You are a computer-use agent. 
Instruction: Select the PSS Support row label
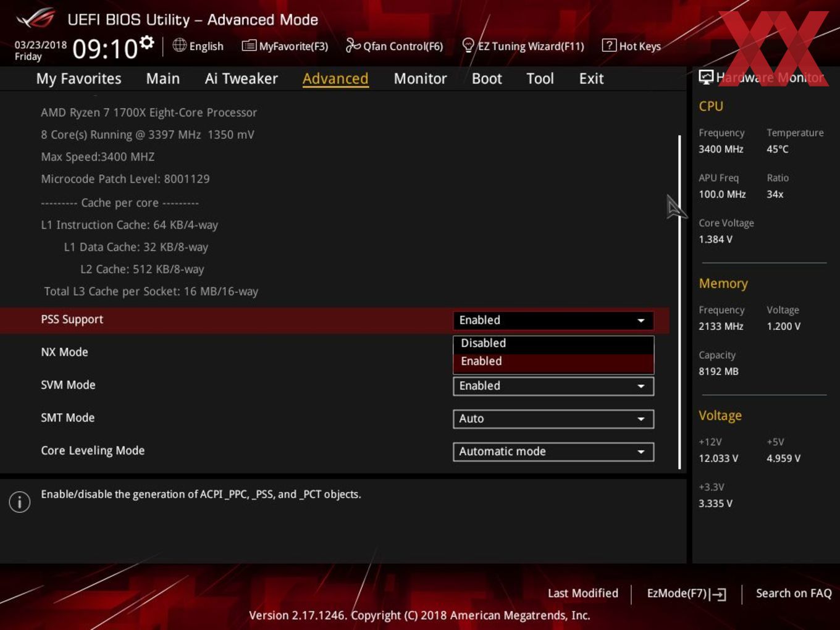[x=72, y=319]
